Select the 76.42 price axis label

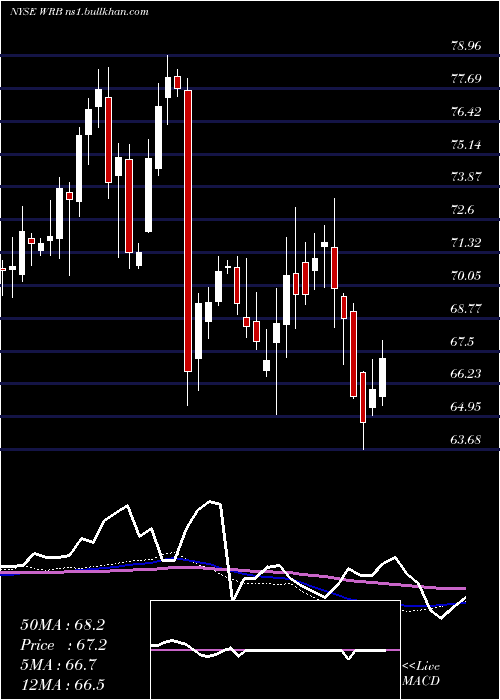466,112
